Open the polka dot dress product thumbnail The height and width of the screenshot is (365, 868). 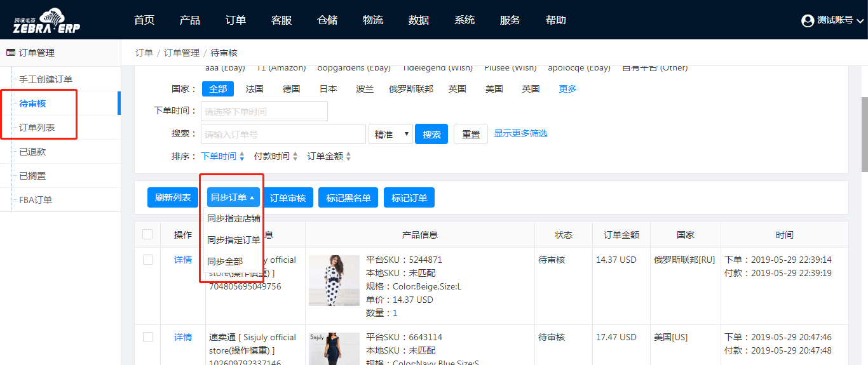pos(334,281)
